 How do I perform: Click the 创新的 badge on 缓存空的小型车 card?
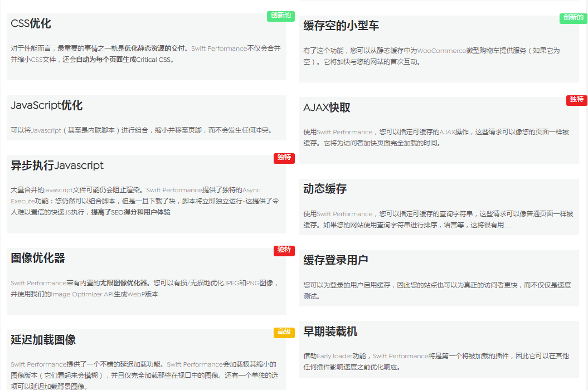pos(573,18)
